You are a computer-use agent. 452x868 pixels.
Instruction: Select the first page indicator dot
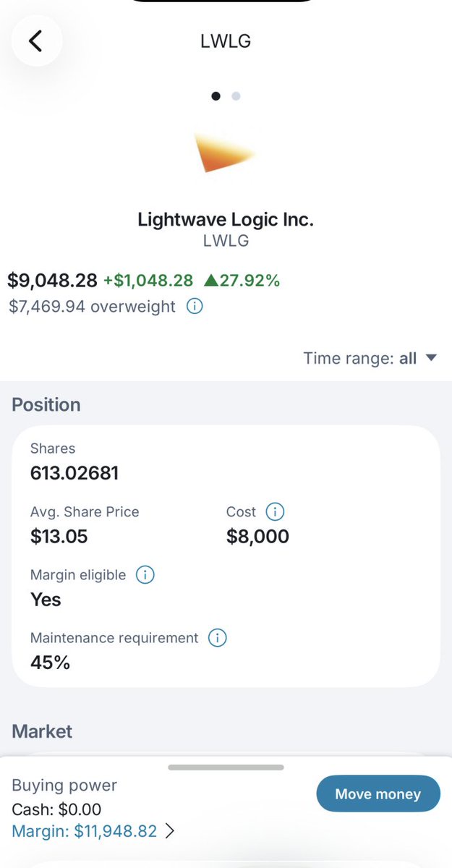point(216,95)
